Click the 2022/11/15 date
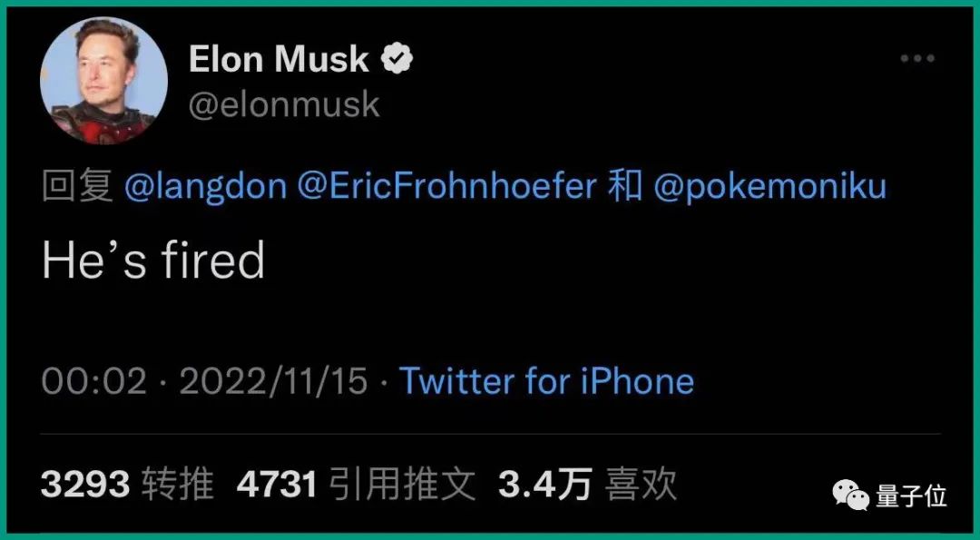 pos(273,381)
